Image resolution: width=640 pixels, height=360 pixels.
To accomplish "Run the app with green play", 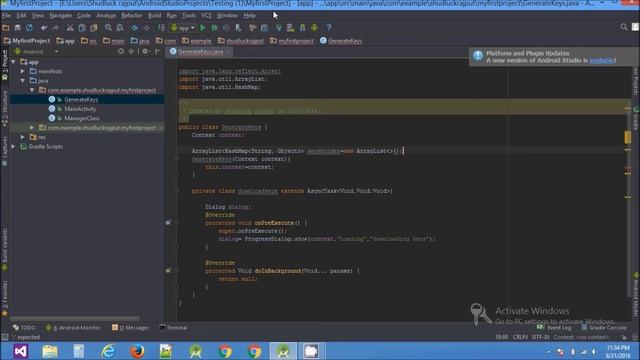I will [x=202, y=28].
